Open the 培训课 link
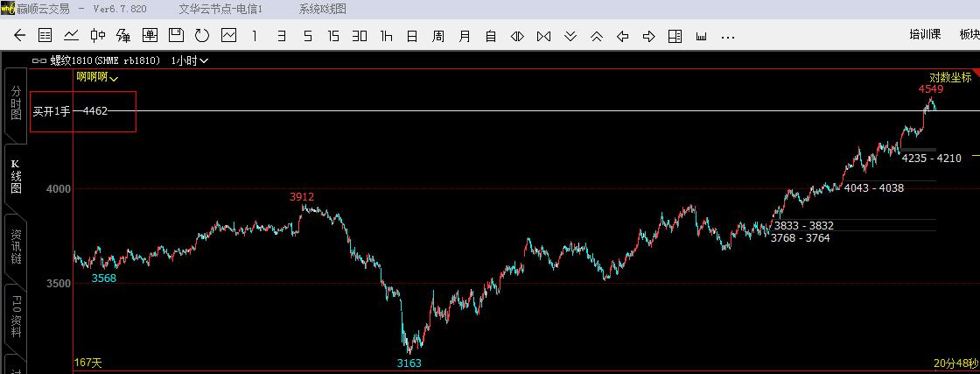This screenshot has height=374, width=980. tap(925, 34)
